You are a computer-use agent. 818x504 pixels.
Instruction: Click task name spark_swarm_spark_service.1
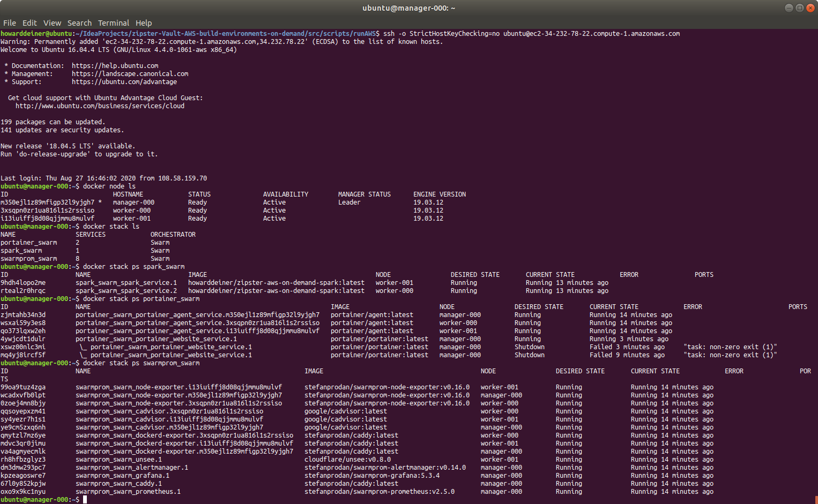[126, 283]
